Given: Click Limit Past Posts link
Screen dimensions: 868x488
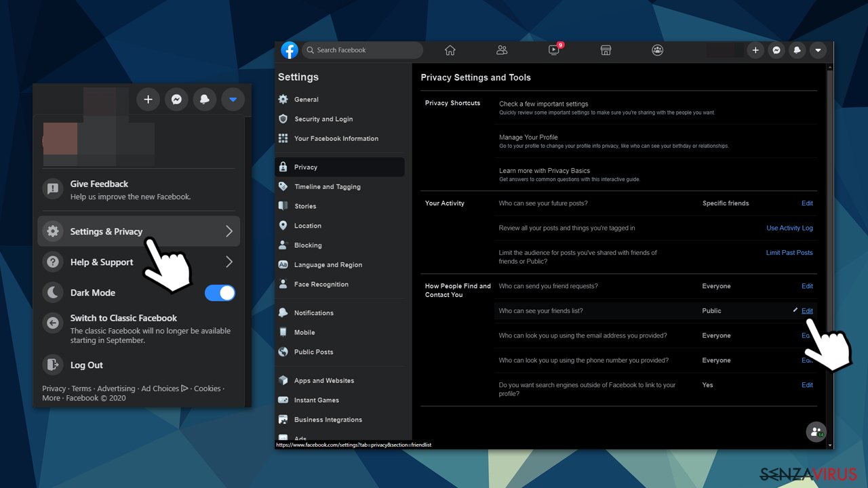Looking at the screenshot, I should click(x=789, y=253).
